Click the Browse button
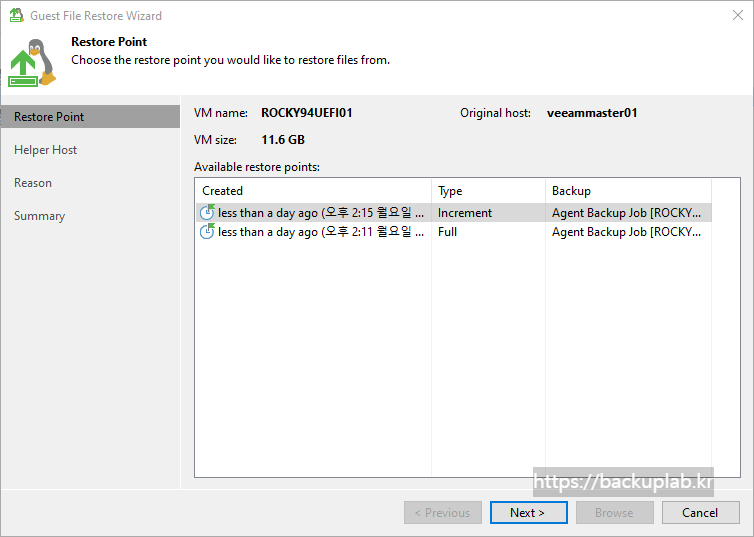754x537 pixels. 615,512
